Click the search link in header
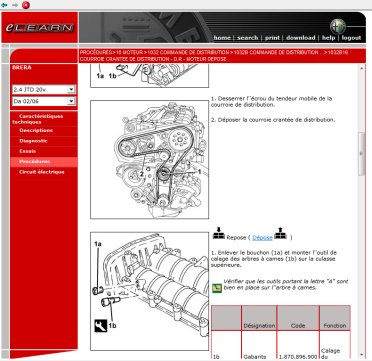This screenshot has width=372, height=361. point(248,38)
